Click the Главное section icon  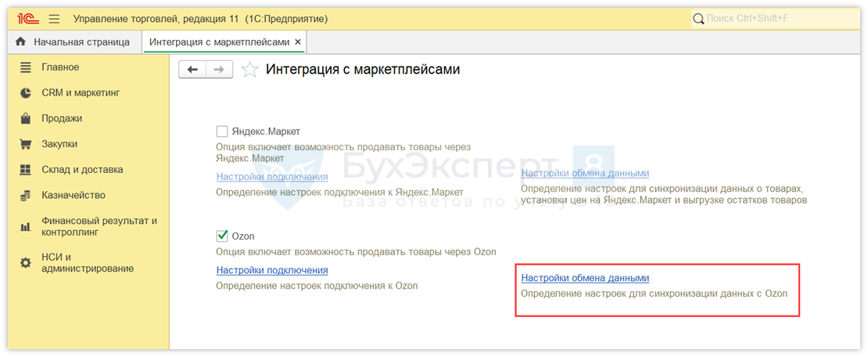point(26,67)
